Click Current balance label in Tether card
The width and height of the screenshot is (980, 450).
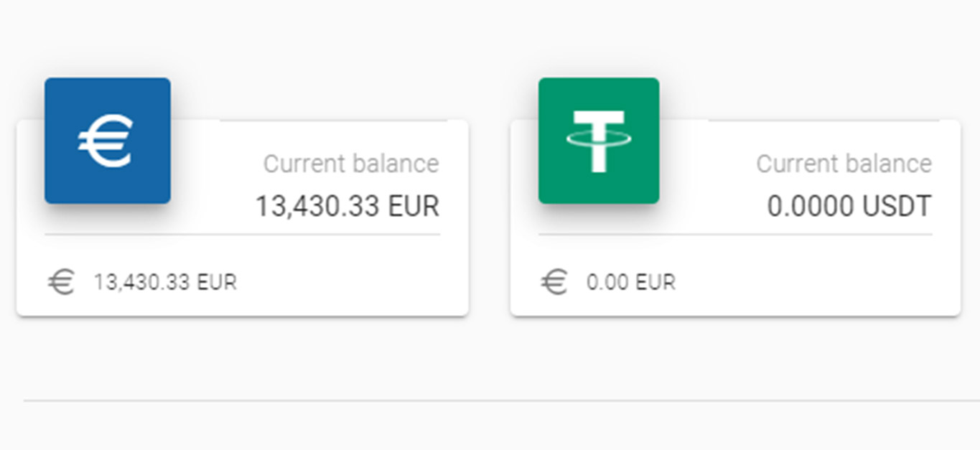(844, 164)
